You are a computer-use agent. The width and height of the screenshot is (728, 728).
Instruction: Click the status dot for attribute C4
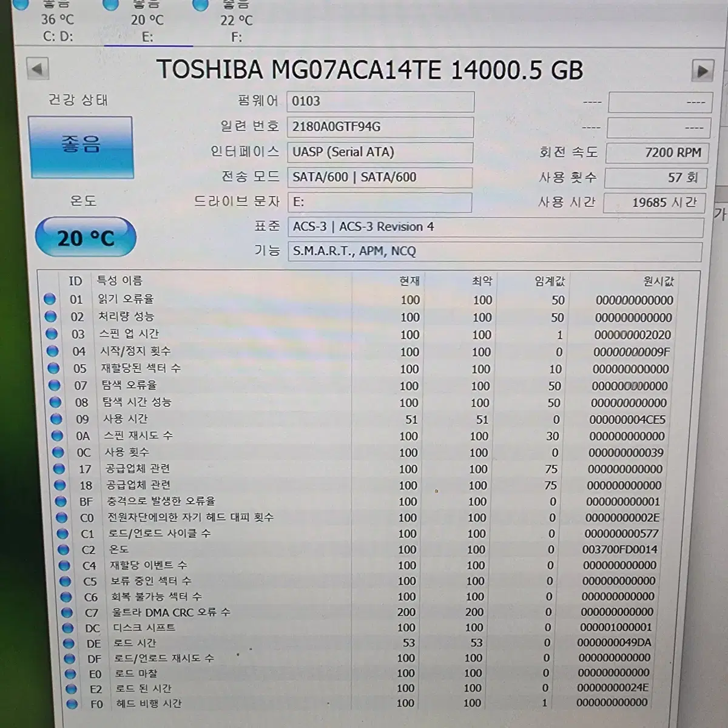[64, 565]
